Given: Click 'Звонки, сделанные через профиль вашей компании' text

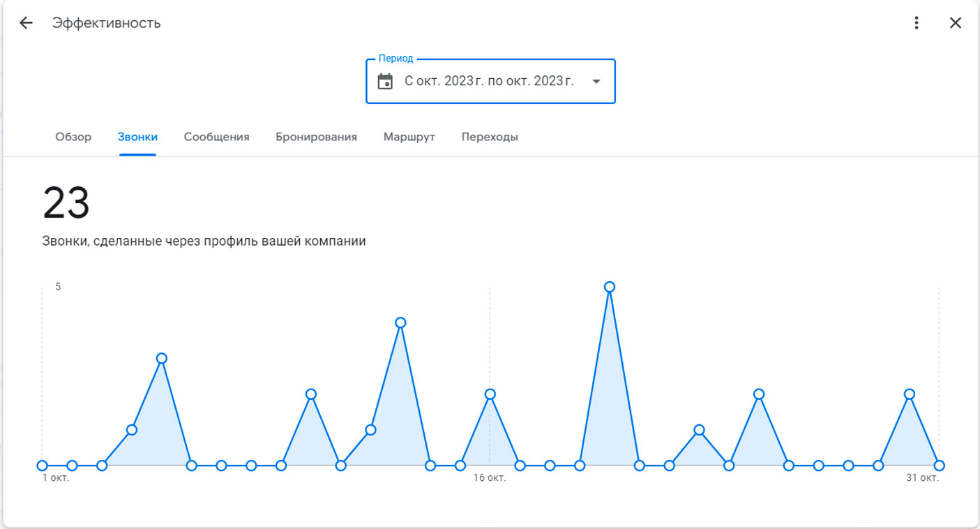Looking at the screenshot, I should tap(204, 241).
